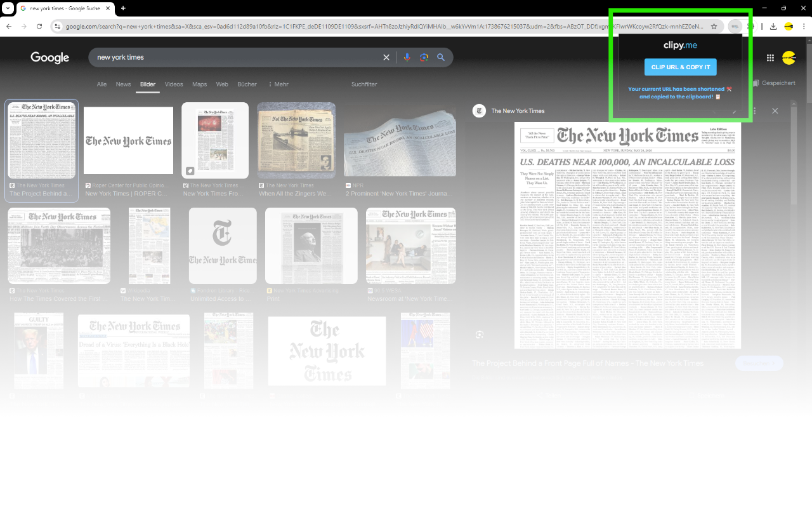The height and width of the screenshot is (508, 812).
Task: Open The Project Behind a Front Page title link
Action: (587, 363)
